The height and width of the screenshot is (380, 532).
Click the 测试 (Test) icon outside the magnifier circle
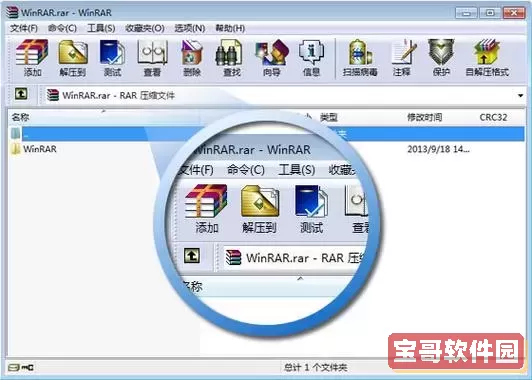tap(112, 52)
